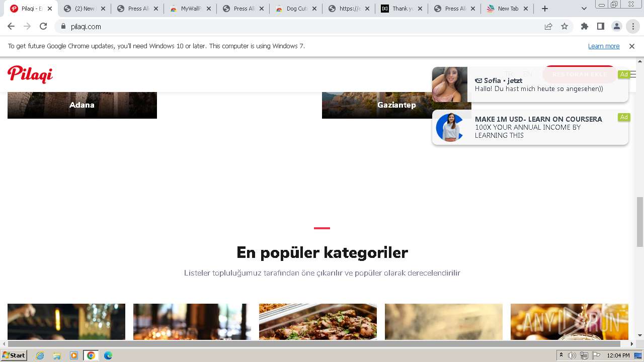Show hidden system tray icons
Viewport: 644px width, 362px height.
click(561, 355)
